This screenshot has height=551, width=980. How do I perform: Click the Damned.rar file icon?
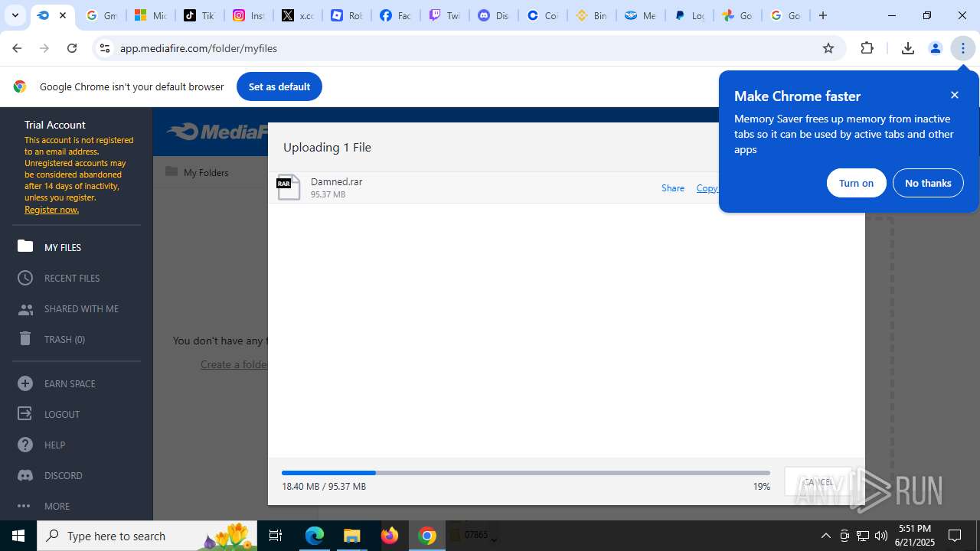288,187
